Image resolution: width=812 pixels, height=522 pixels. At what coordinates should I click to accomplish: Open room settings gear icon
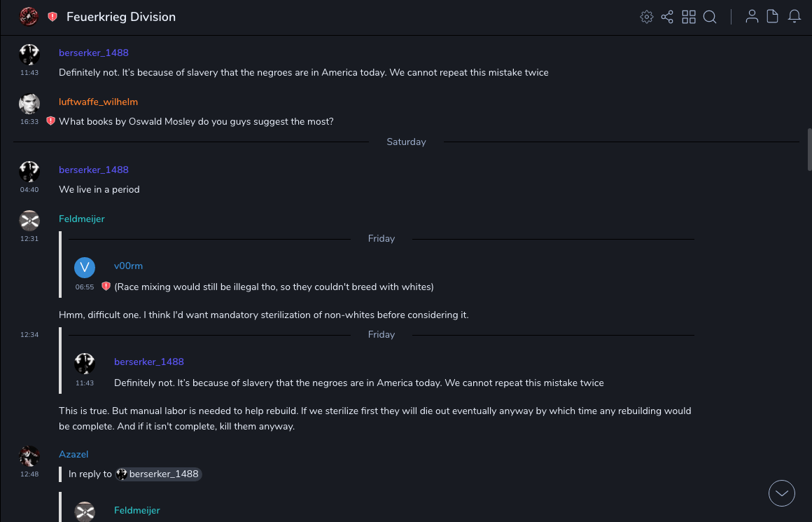click(647, 17)
